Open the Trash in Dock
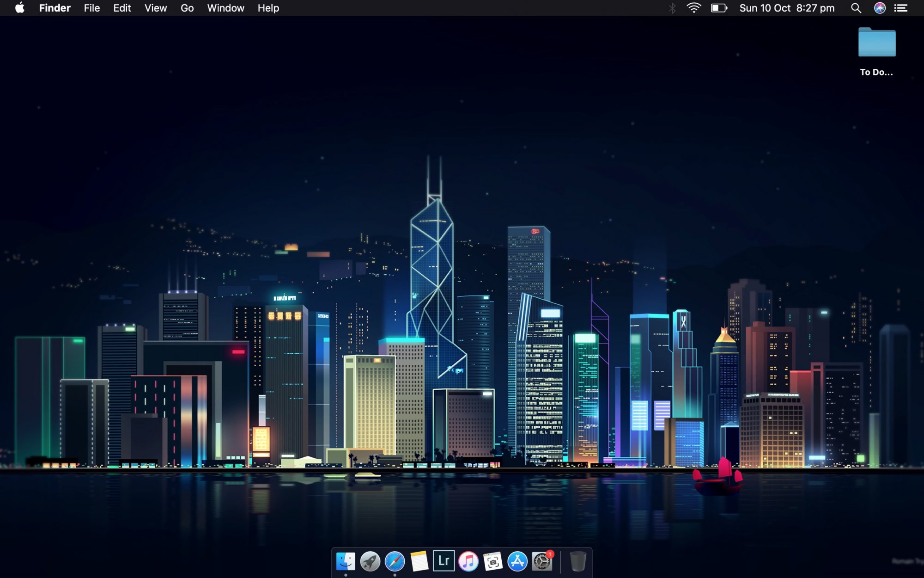The width and height of the screenshot is (924, 578). pyautogui.click(x=577, y=562)
